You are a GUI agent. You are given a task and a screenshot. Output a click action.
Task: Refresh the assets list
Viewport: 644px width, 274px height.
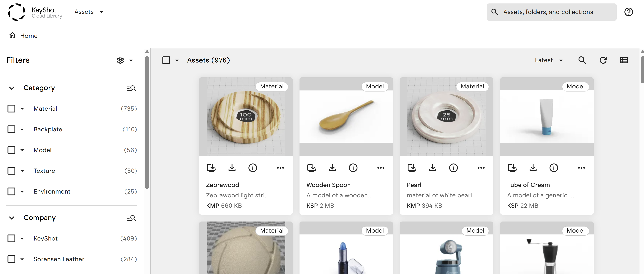pos(603,60)
